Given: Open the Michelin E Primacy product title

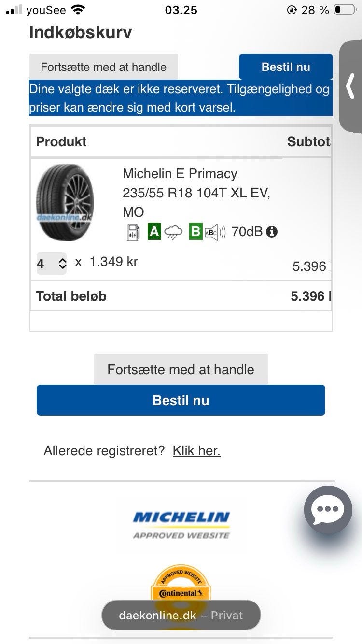Looking at the screenshot, I should 180,173.
